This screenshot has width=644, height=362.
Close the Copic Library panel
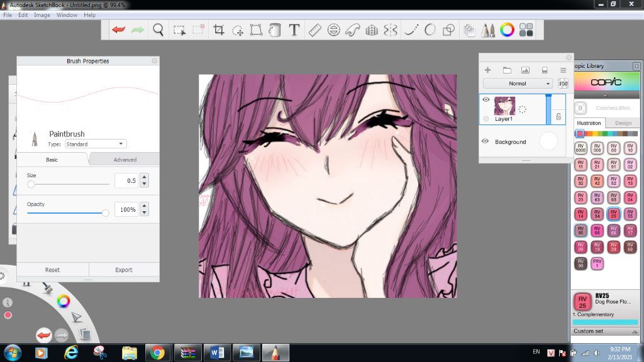pos(636,65)
